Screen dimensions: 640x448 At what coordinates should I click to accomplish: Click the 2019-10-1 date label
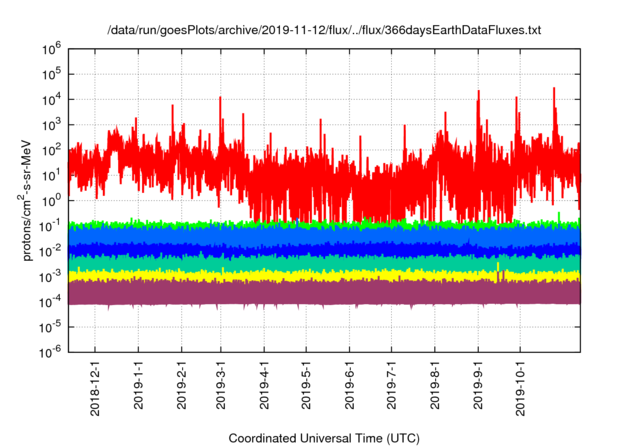click(x=520, y=388)
